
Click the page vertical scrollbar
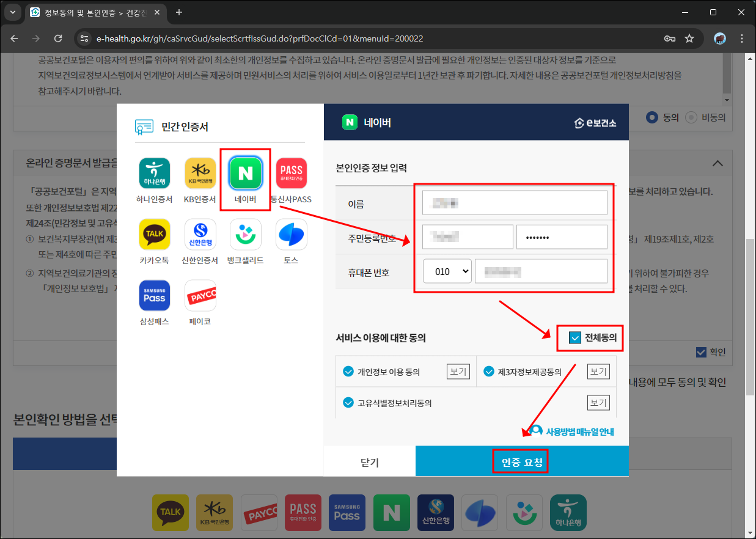[x=749, y=317]
